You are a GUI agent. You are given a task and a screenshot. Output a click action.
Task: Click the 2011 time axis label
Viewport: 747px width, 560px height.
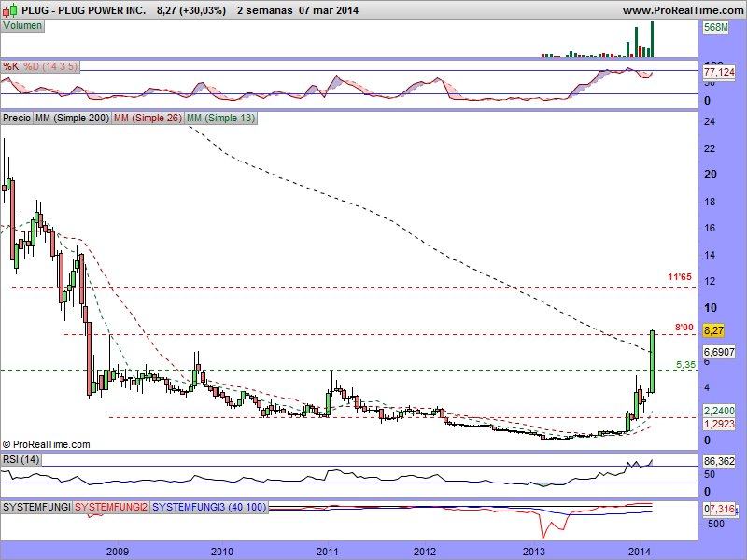[328, 552]
